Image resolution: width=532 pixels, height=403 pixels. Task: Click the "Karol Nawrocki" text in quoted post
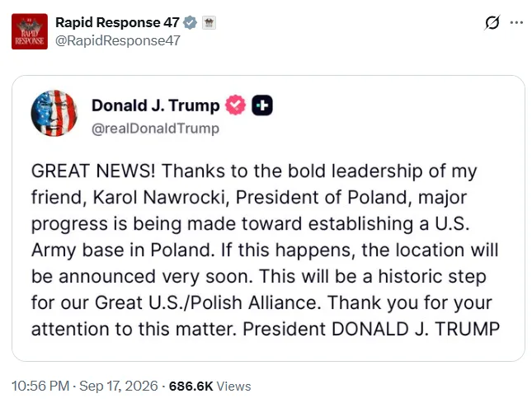(159, 197)
